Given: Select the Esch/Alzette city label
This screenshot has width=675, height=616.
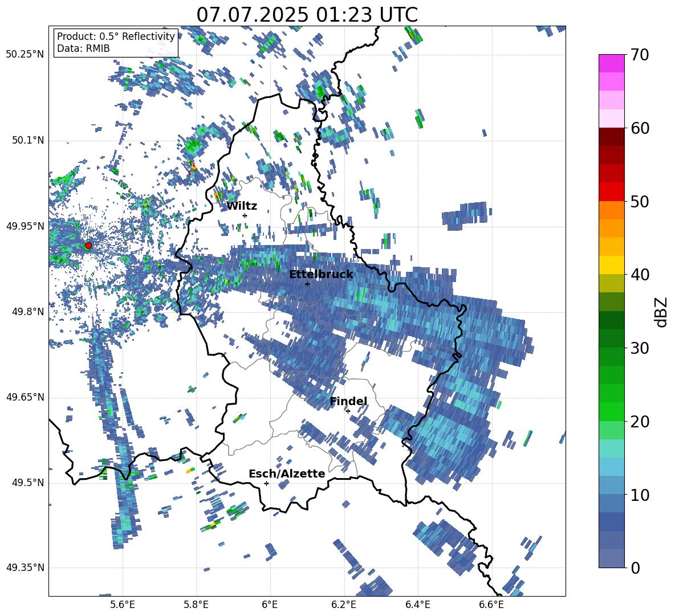Looking at the screenshot, I should pyautogui.click(x=287, y=474).
